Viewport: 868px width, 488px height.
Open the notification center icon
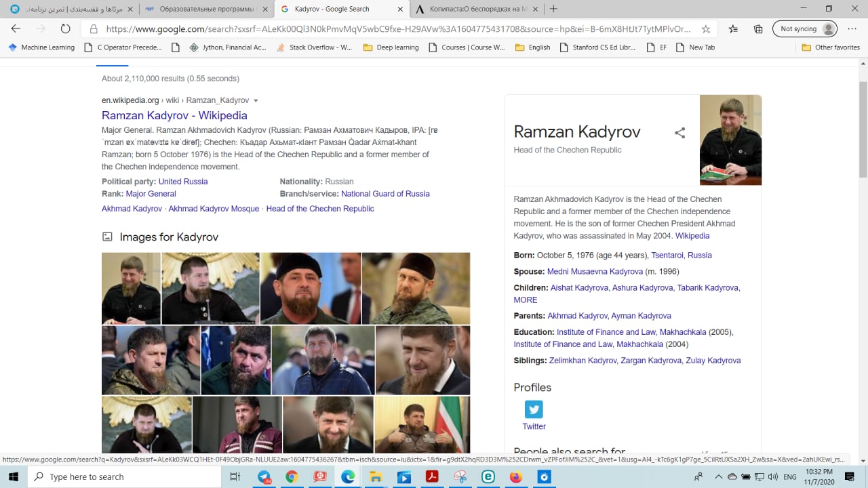tap(850, 476)
